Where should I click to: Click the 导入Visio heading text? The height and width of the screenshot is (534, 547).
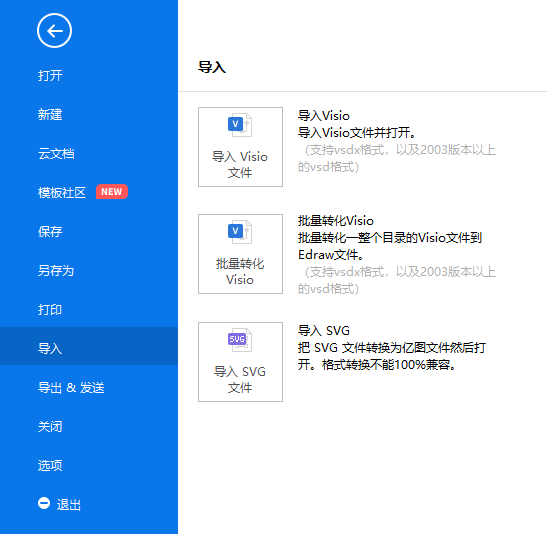coord(323,115)
